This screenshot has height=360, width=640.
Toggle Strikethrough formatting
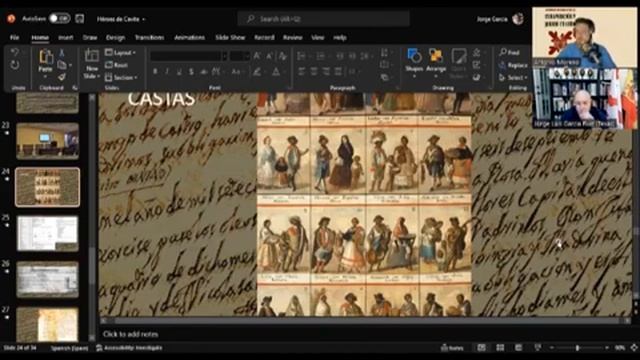203,72
